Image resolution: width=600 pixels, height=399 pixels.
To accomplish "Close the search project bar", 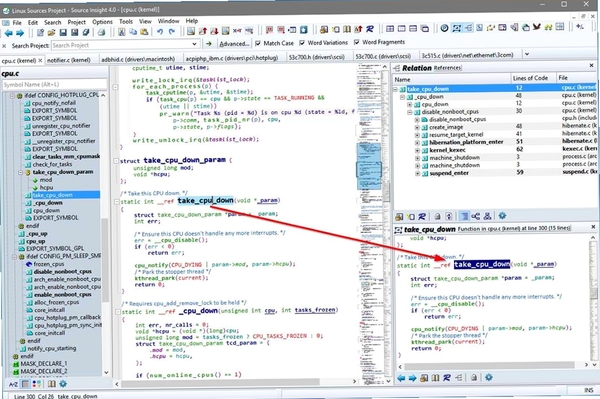I will (4, 46).
